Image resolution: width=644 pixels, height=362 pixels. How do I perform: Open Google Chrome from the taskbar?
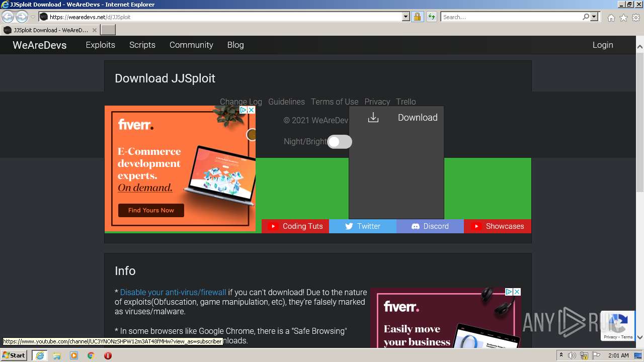pyautogui.click(x=91, y=355)
